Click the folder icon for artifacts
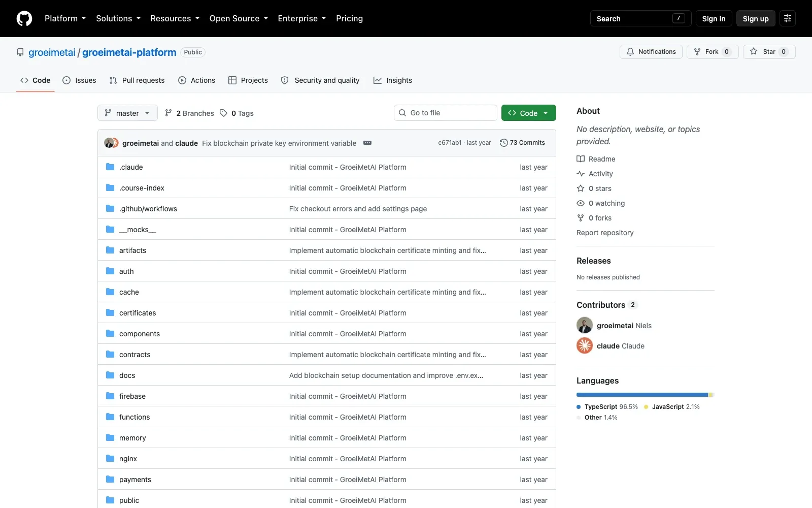812x508 pixels. [x=110, y=250]
